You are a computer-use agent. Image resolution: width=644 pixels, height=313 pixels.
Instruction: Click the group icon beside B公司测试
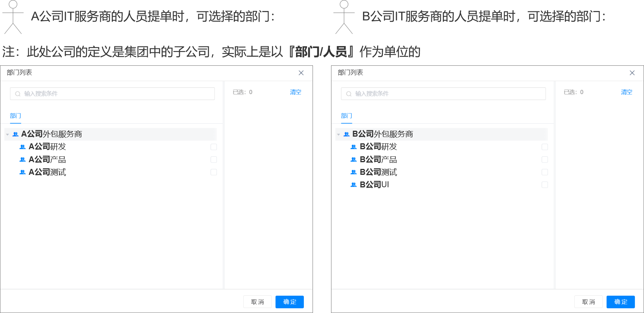click(353, 172)
